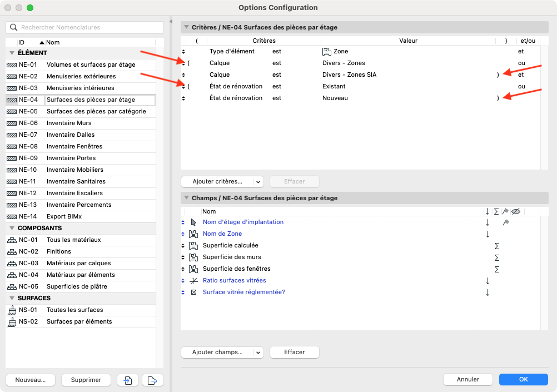
Task: Click the ID column header
Action: [21, 42]
